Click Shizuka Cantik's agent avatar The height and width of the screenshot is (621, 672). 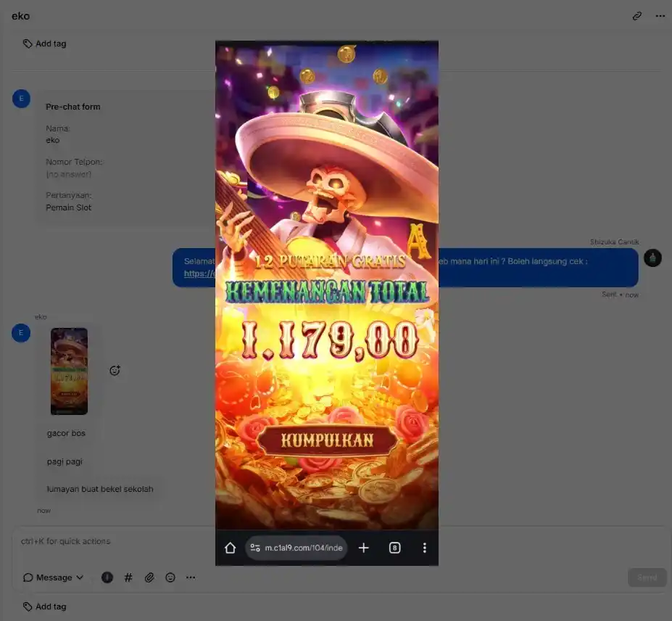click(652, 258)
